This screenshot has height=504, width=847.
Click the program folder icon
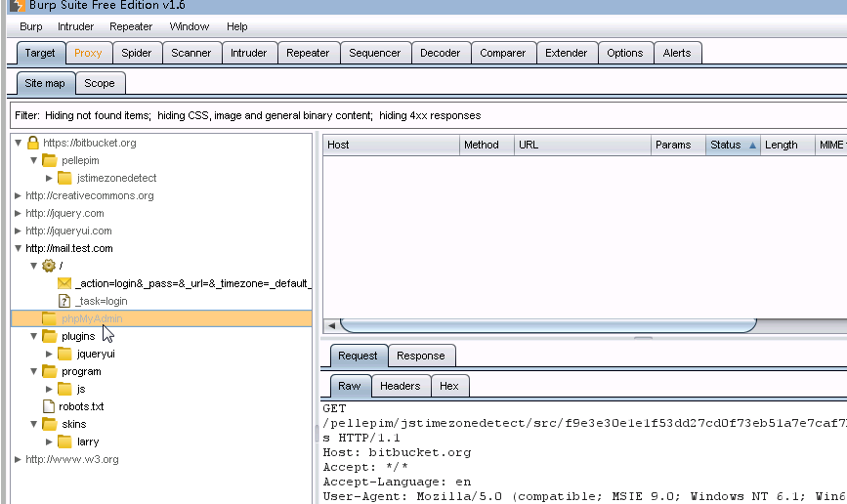(49, 371)
